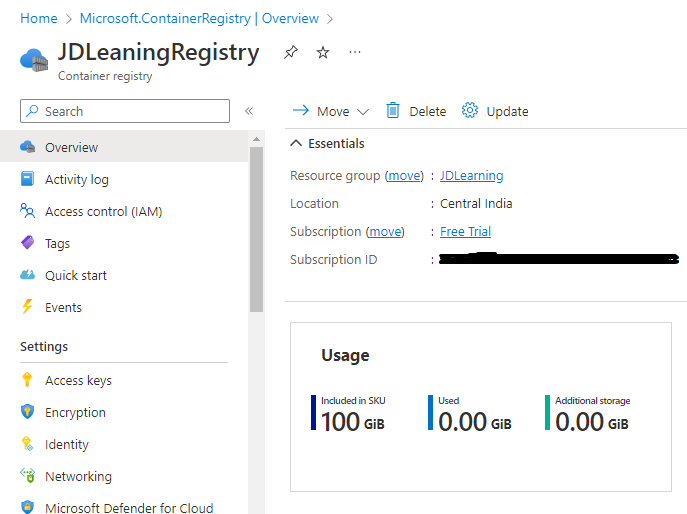Click the Update gear icon

[470, 110]
